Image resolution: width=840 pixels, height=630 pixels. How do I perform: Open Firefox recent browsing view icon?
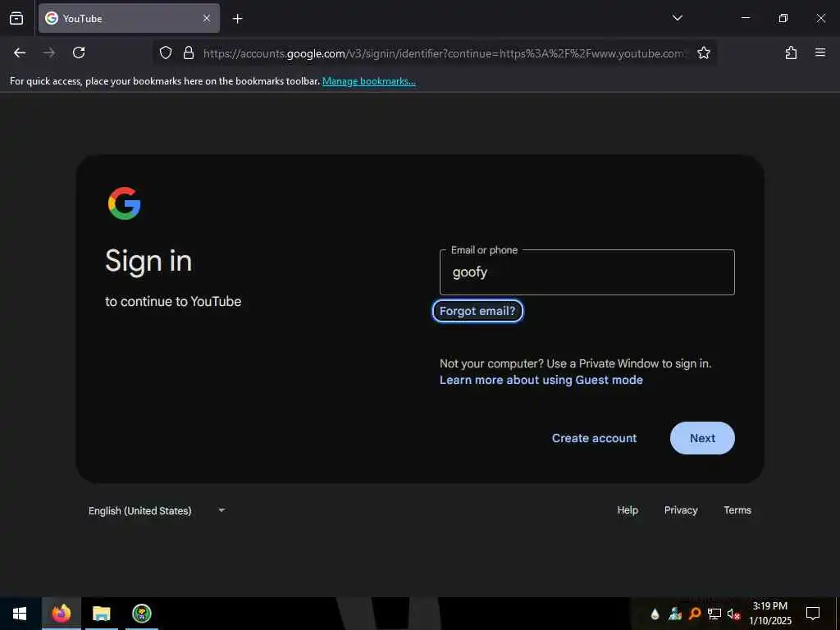[x=16, y=18]
